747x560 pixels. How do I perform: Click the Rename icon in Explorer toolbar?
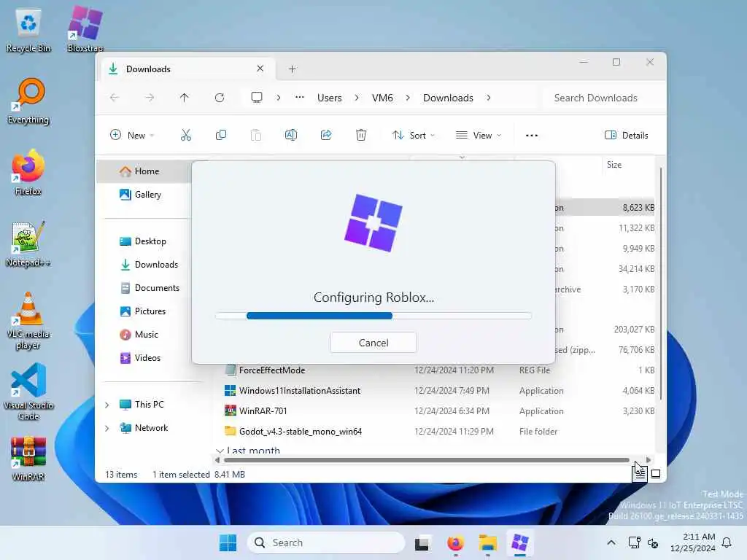coord(290,135)
